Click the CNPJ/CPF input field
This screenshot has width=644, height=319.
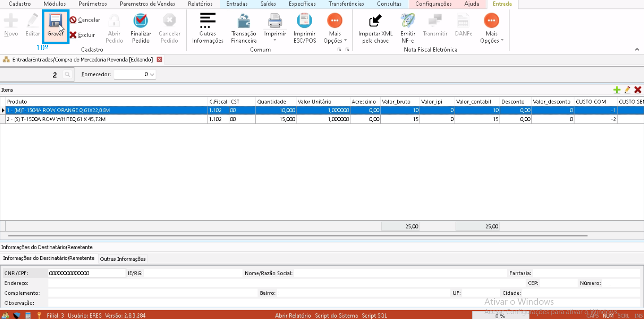87,273
